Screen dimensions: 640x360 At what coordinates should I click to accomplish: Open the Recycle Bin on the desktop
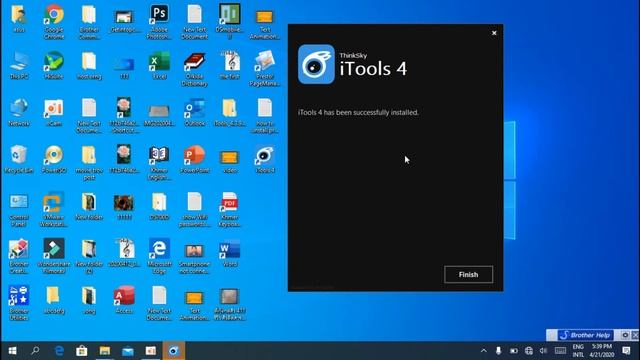tap(19, 159)
